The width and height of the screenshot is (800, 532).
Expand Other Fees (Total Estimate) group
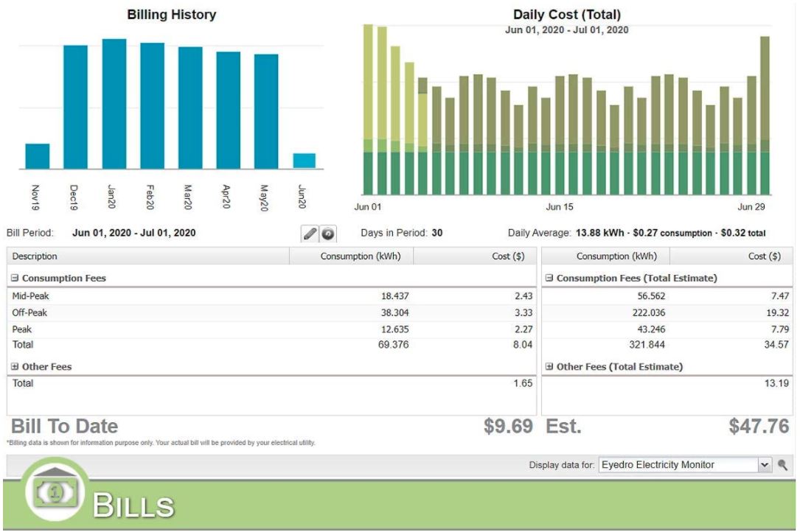549,367
